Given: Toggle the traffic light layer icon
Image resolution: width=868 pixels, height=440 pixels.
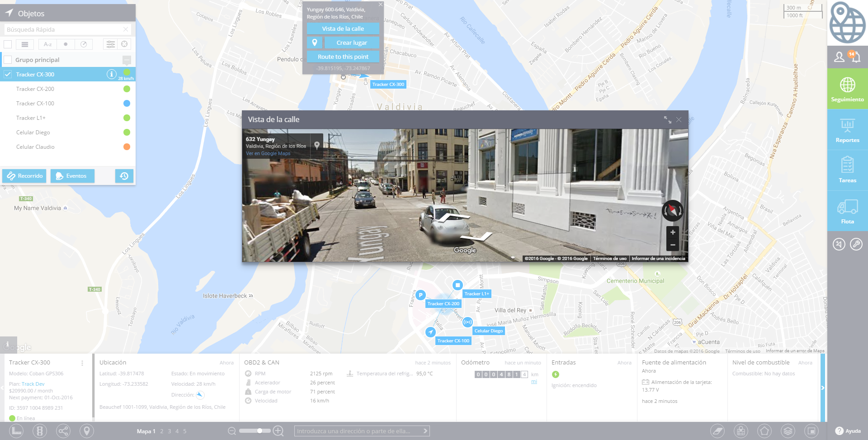Looking at the screenshot, I should tap(40, 431).
